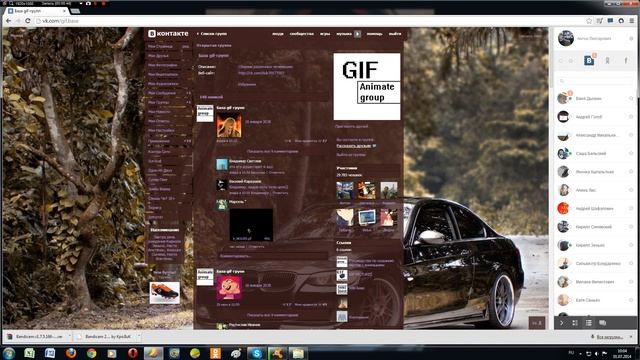Viewport: 640px width, 360px height.
Task: Open Skype from the taskbar
Action: coord(256,353)
